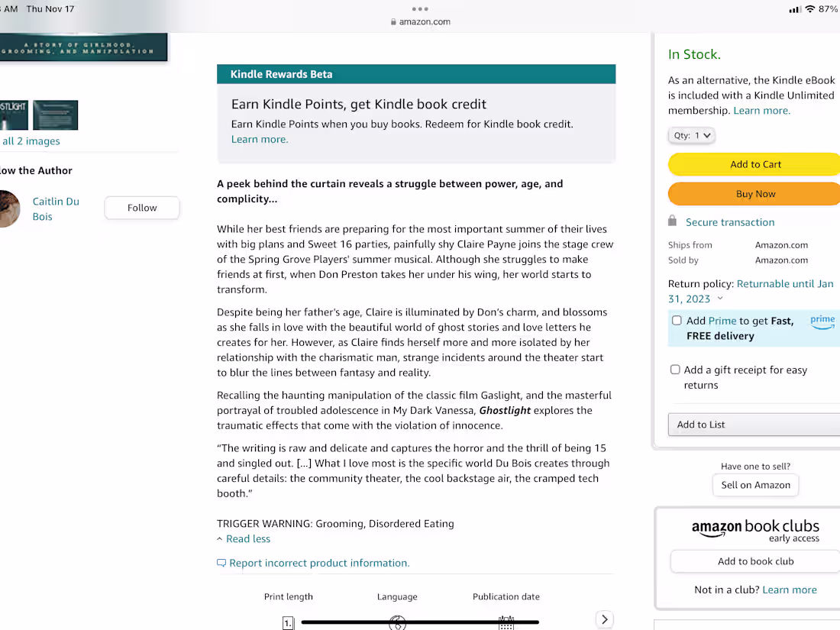The image size is (840, 630).
Task: Click the Publication date calendar icon
Action: [506, 622]
